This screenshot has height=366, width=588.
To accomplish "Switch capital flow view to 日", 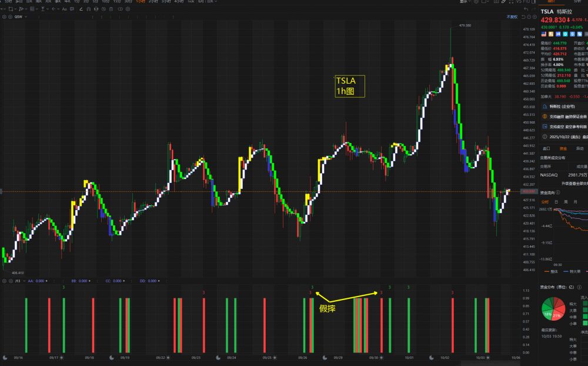I will click(557, 201).
